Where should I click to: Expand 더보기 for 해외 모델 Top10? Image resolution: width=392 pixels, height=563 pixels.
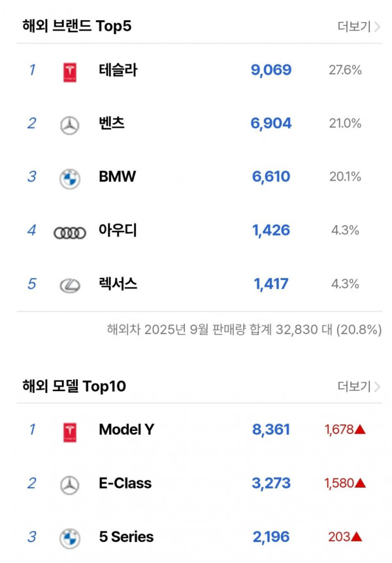click(x=359, y=386)
